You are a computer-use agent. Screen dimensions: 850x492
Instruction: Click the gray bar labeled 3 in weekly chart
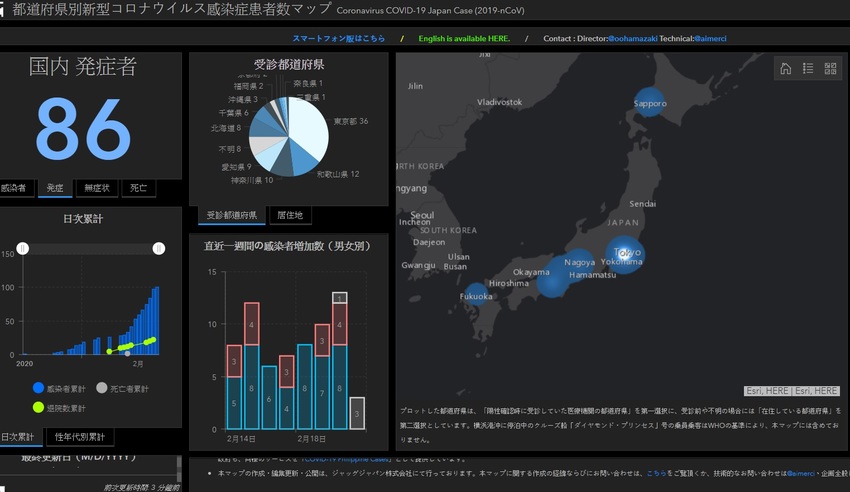tap(357, 413)
